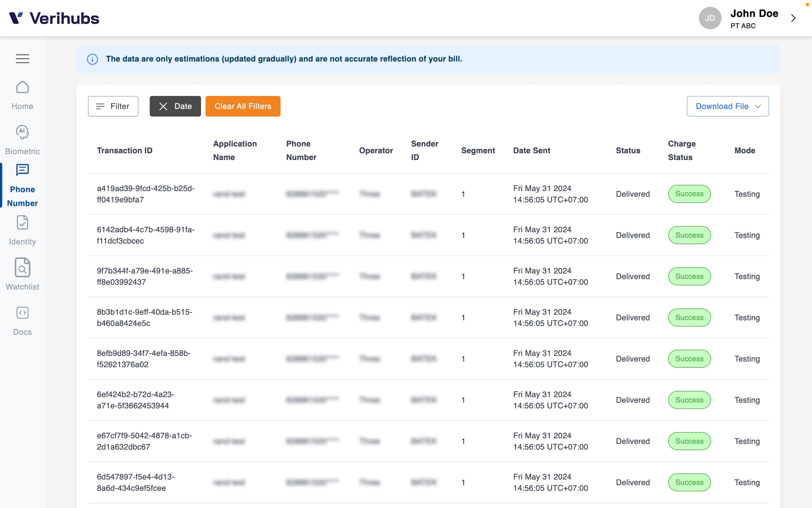Open the Download File dropdown
812x508 pixels.
(x=728, y=106)
